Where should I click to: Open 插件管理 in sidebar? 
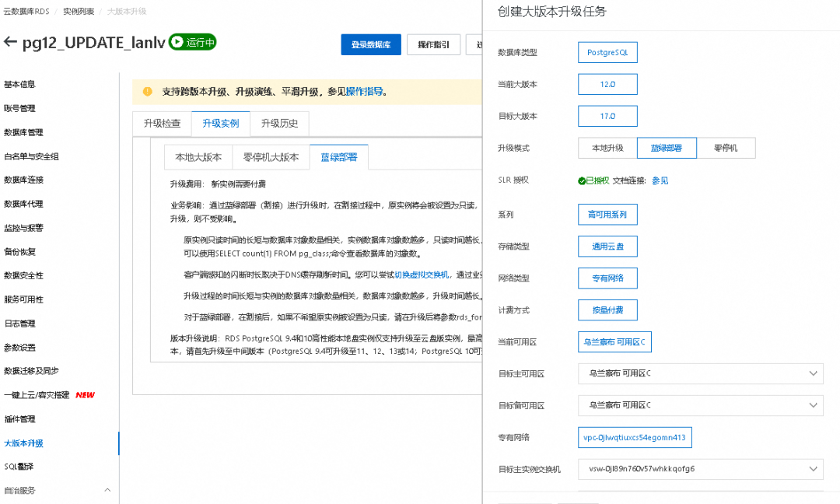point(19,419)
